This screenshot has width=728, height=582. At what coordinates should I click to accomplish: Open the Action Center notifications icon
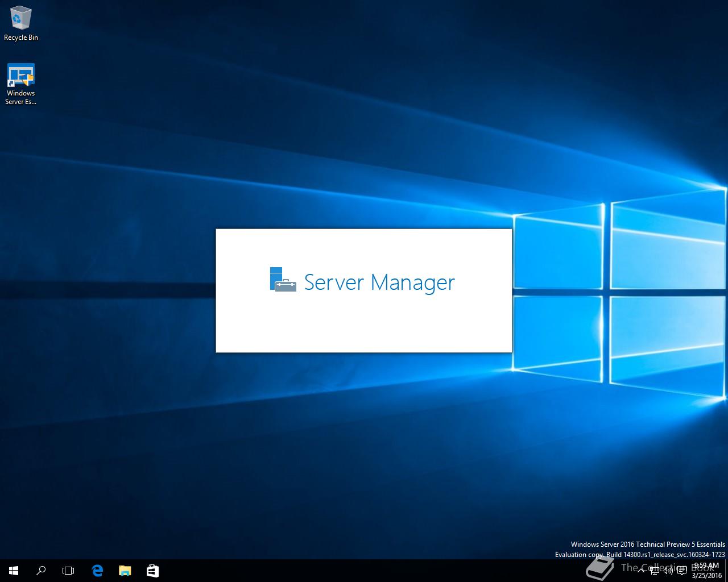[x=682, y=571]
